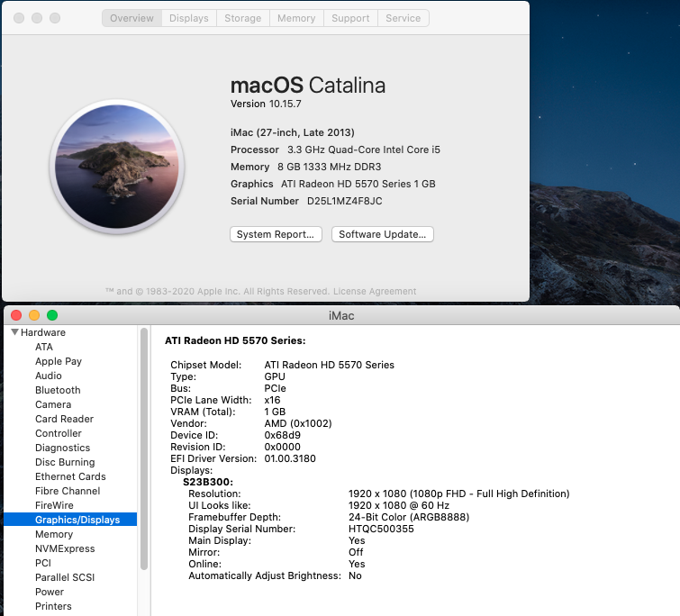Click the Software Update... button
The width and height of the screenshot is (680, 616).
(x=383, y=234)
